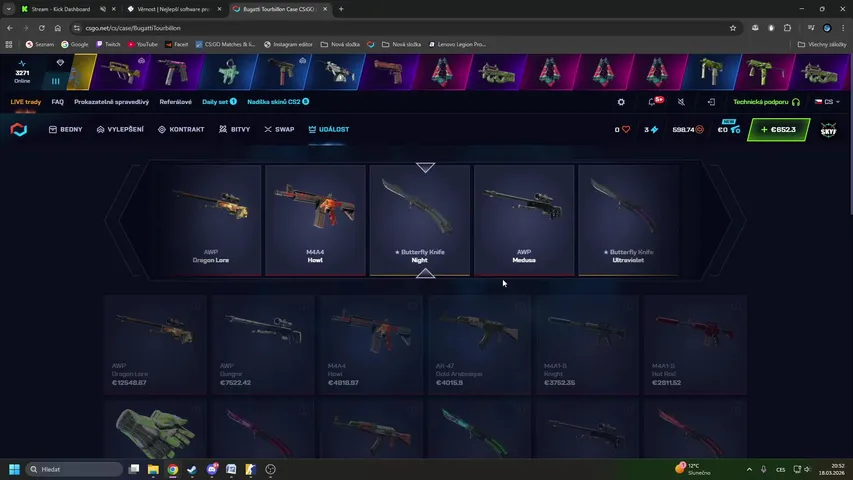
Task: Select Butterfly Knife Ultraviolet roulette card
Action: pyautogui.click(x=628, y=220)
